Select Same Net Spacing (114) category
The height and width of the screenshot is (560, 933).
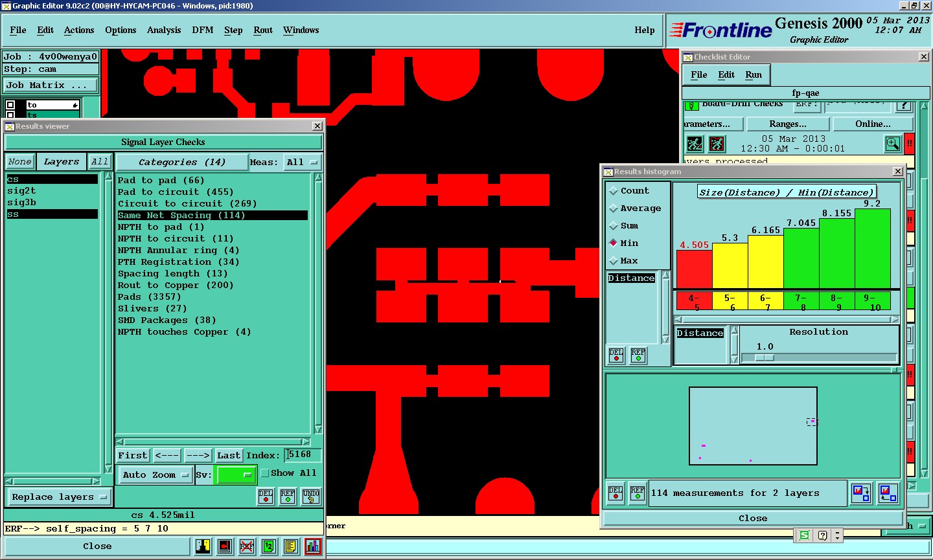point(213,216)
